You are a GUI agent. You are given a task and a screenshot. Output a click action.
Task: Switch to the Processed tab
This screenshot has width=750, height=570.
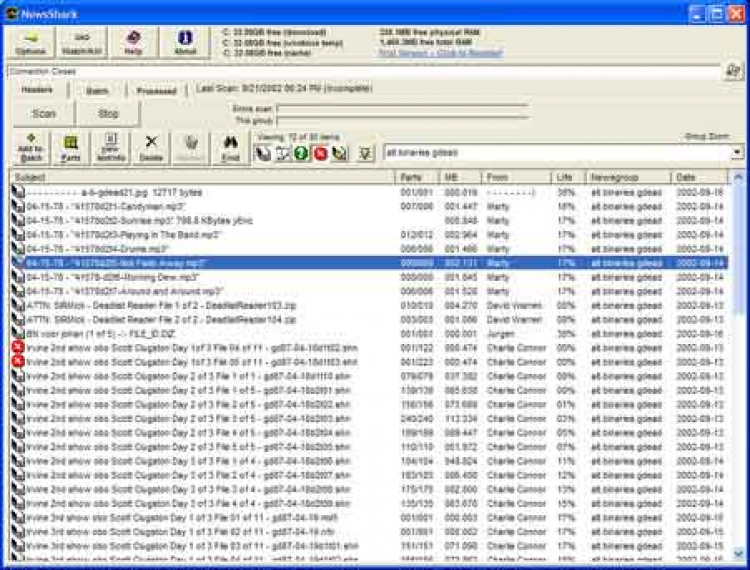pos(156,90)
